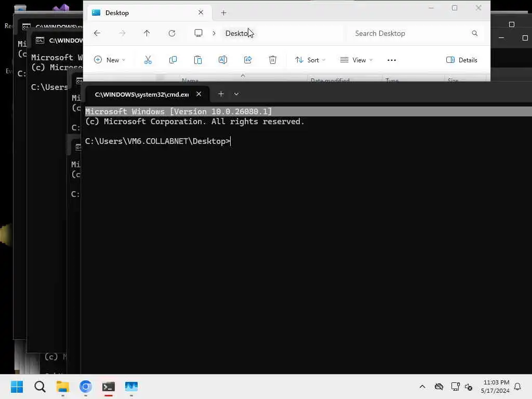Paste from clipboard in File Explorer
This screenshot has width=532, height=399.
198,60
